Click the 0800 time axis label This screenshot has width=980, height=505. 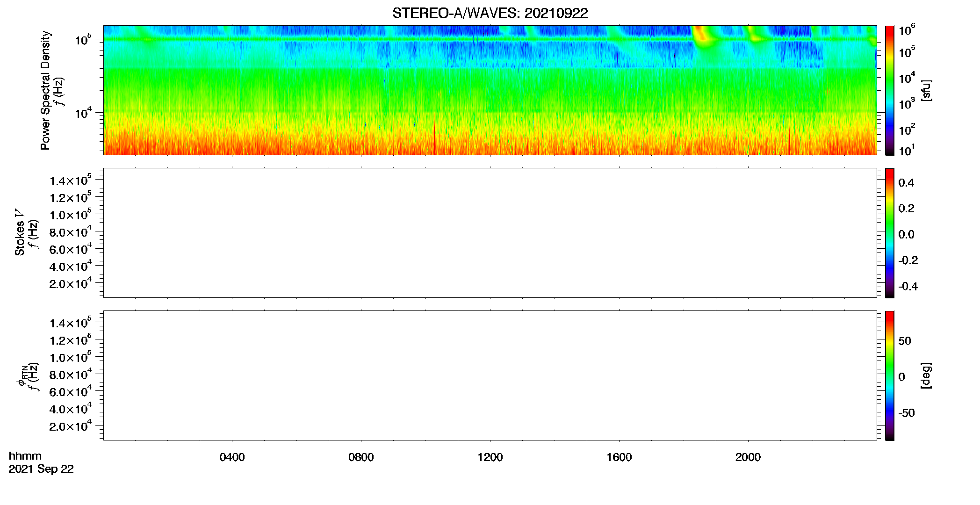coord(361,457)
